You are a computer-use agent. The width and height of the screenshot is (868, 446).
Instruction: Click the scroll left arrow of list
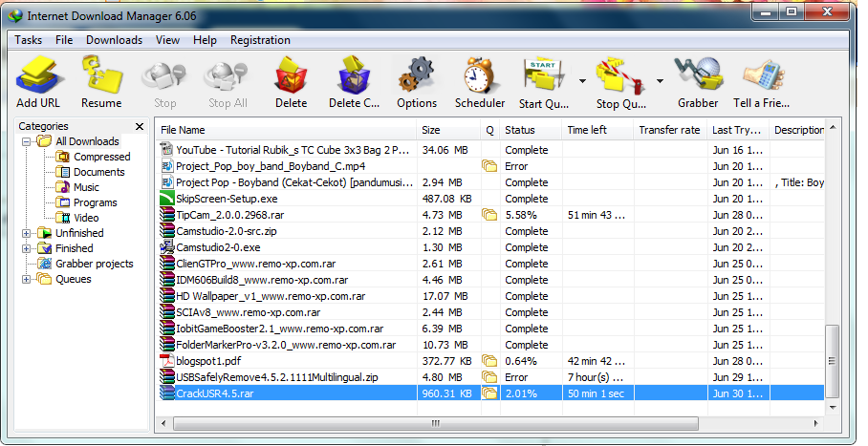coord(163,424)
